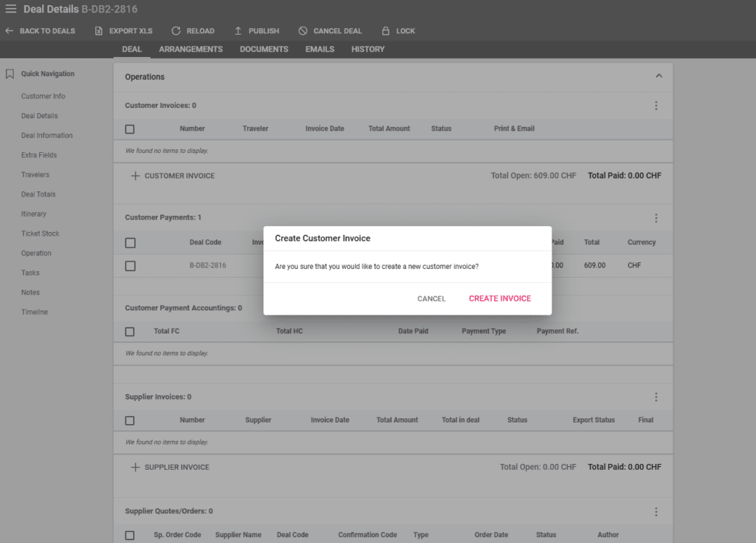
Task: Click the Reload icon to refresh the deal
Action: (x=175, y=30)
